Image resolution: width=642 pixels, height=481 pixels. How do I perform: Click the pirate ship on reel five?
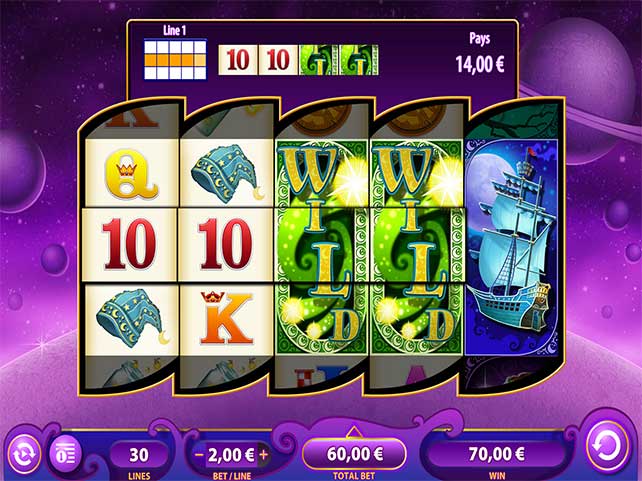click(x=512, y=247)
